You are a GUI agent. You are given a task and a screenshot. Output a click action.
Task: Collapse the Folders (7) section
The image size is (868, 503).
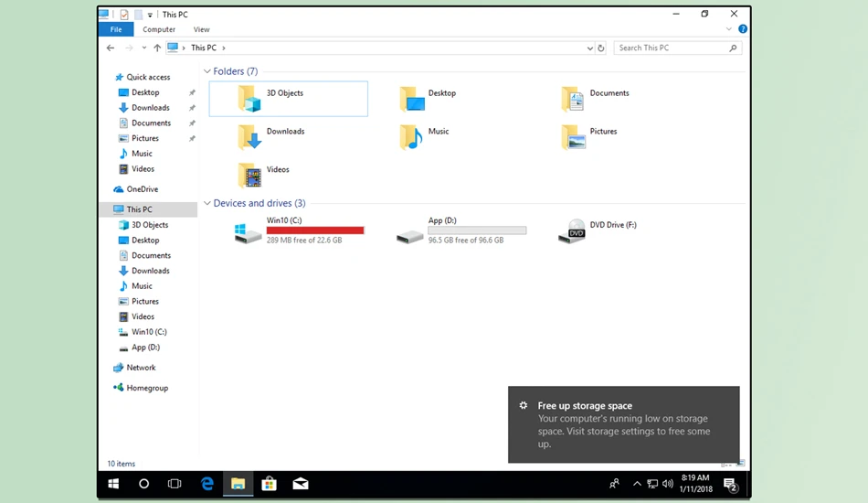207,71
